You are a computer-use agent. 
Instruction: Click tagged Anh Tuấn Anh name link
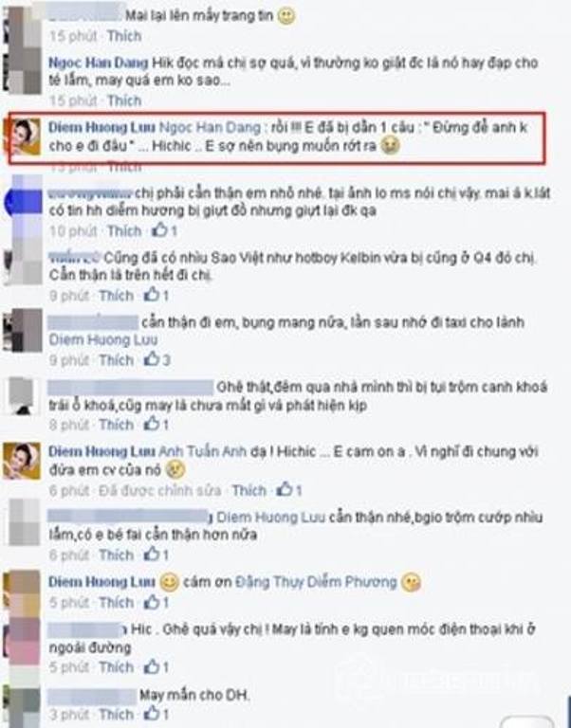pyautogui.click(x=203, y=451)
